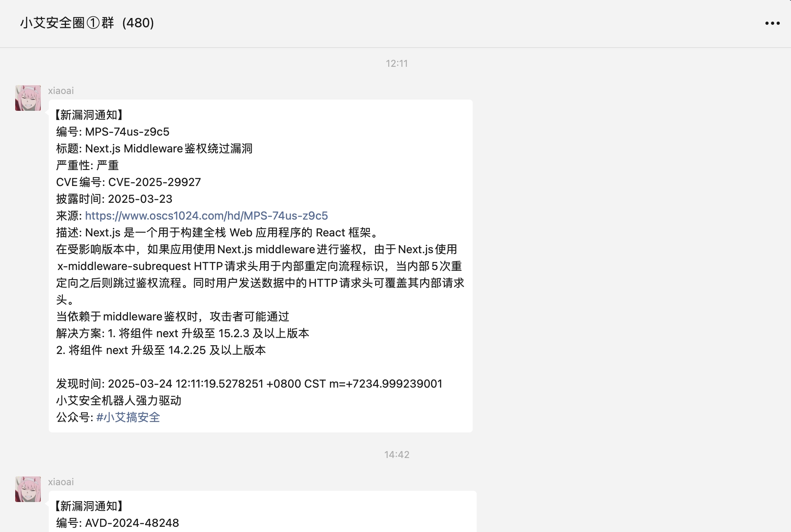Click the 发现时间 2025-03-24 line
The height and width of the screenshot is (532, 791).
(x=249, y=384)
